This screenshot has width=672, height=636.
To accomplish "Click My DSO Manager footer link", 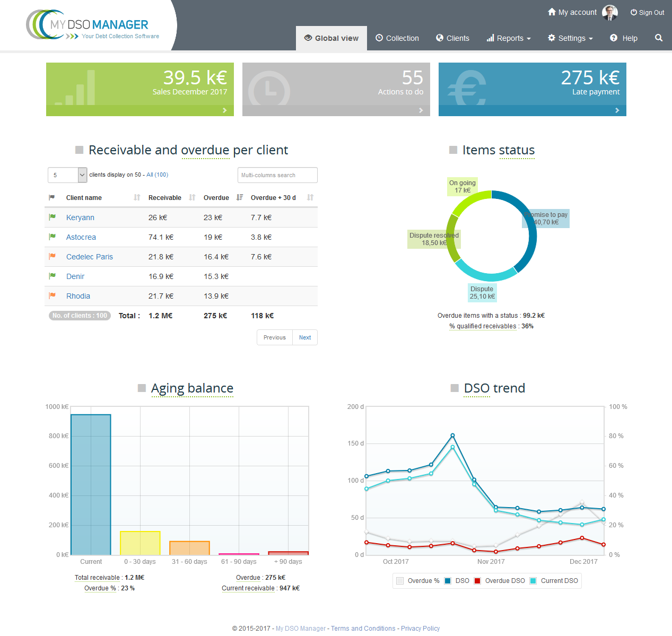I will [x=301, y=629].
